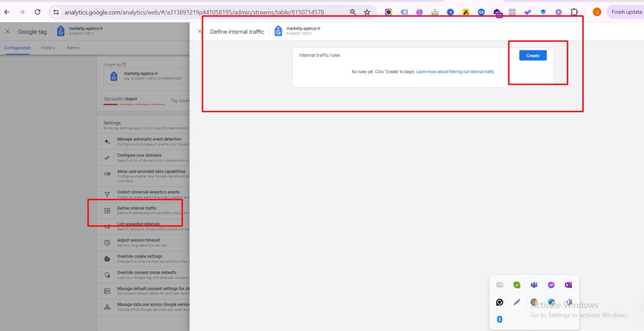This screenshot has width=644, height=331.
Task: Open Manage data use across Google services
Action: pyautogui.click(x=144, y=307)
